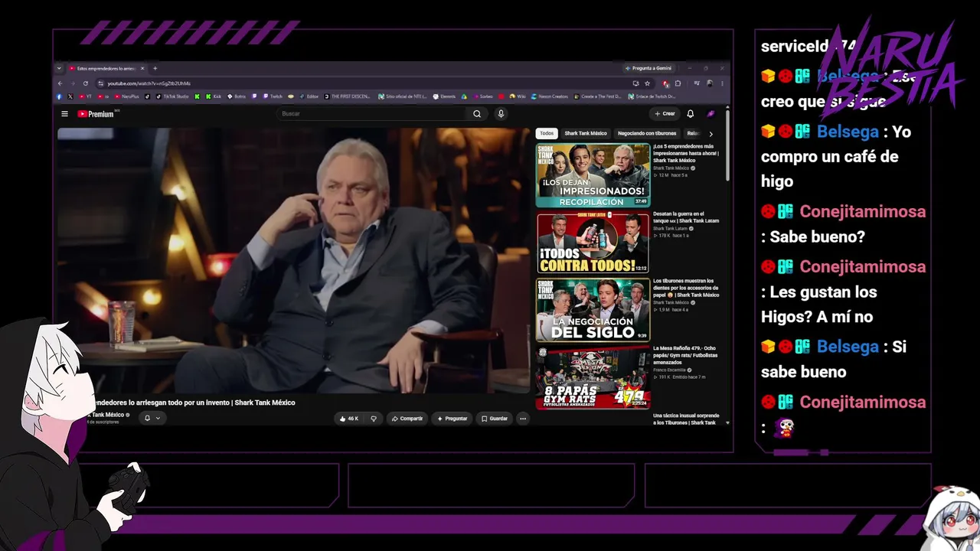Like the video showing 46 K
This screenshot has width=980, height=551.
(348, 419)
